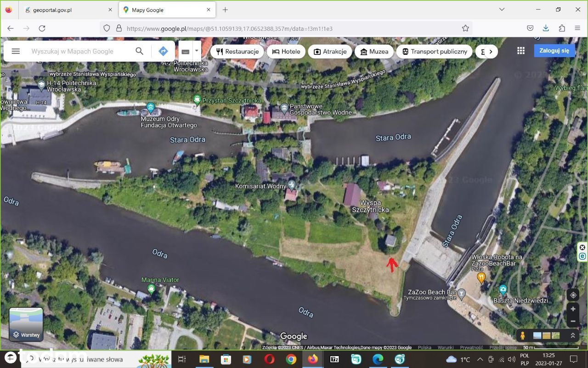Open the Firefox application menu
The image size is (588, 368).
pyautogui.click(x=577, y=28)
